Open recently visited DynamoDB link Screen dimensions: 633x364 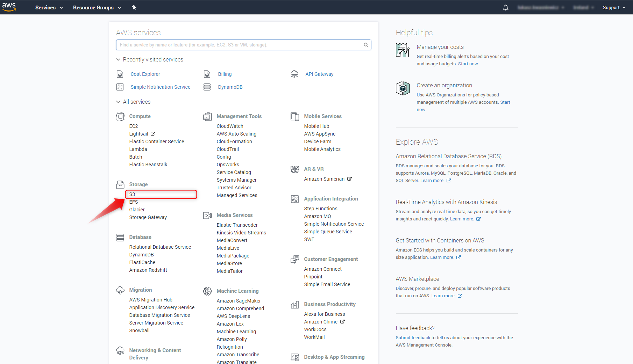pyautogui.click(x=230, y=87)
